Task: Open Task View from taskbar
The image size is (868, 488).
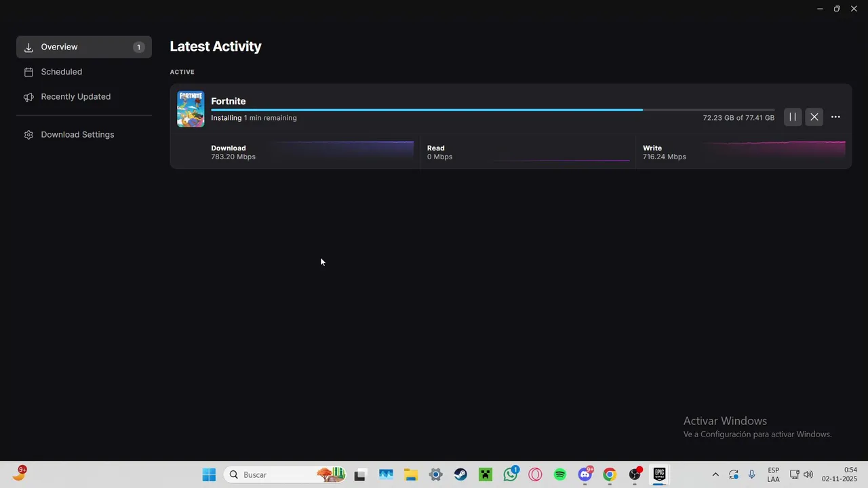Action: coord(360,474)
